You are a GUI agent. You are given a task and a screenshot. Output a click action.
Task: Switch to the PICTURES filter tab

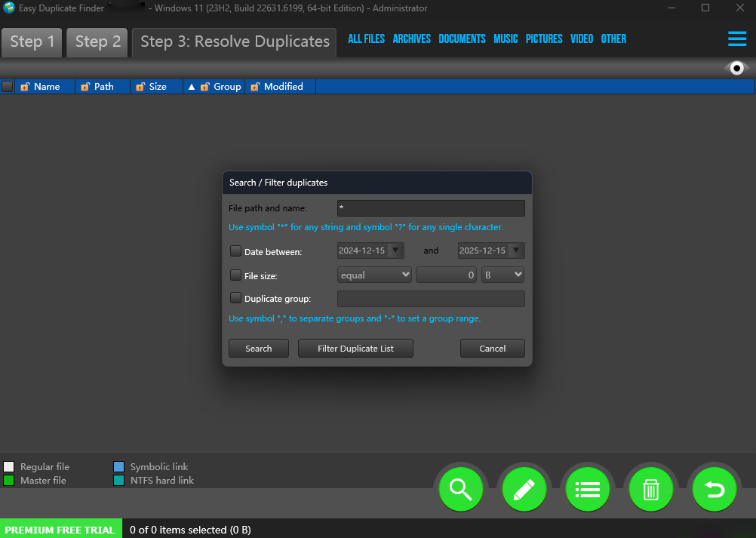pyautogui.click(x=544, y=39)
